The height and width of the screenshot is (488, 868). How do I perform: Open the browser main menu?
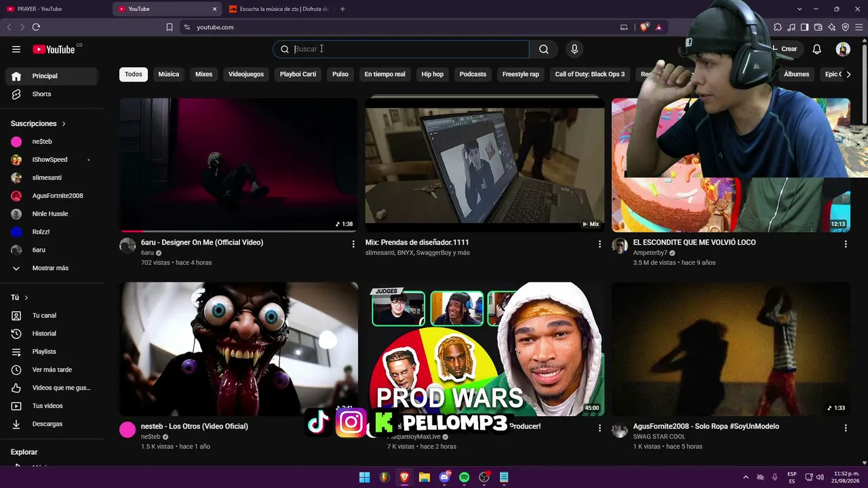[x=859, y=27]
